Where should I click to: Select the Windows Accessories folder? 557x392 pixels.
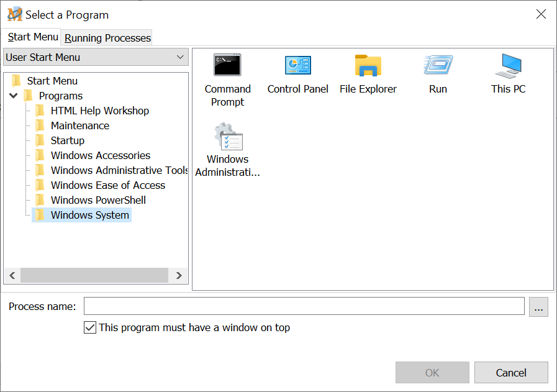[100, 155]
